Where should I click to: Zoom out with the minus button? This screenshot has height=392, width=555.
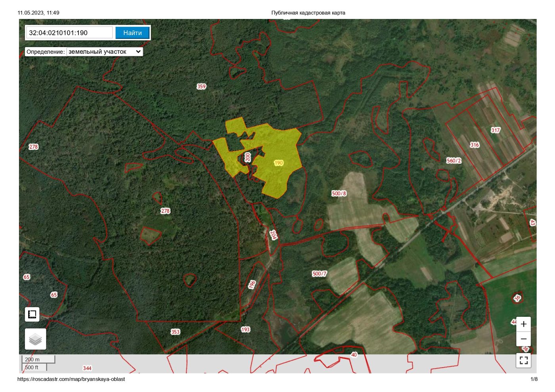tap(523, 339)
